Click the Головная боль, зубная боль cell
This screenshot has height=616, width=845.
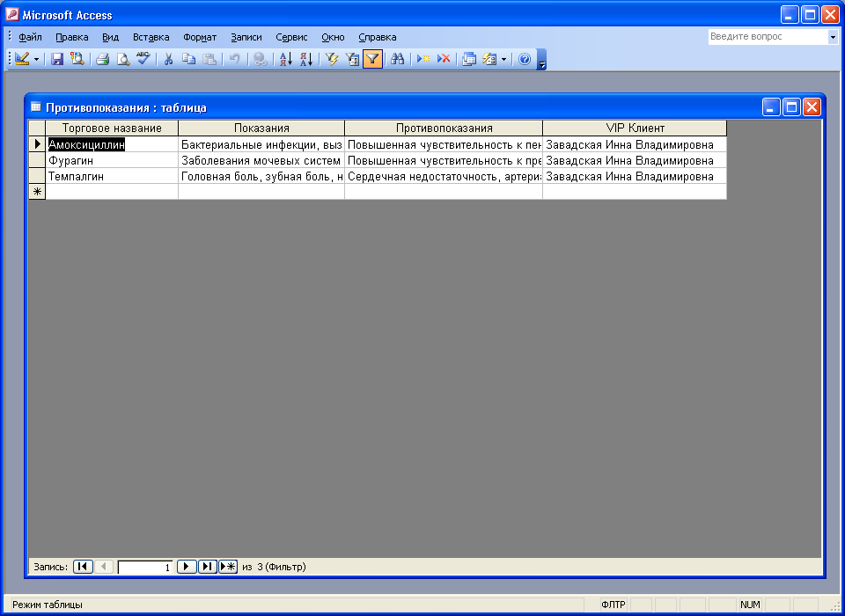(x=261, y=176)
